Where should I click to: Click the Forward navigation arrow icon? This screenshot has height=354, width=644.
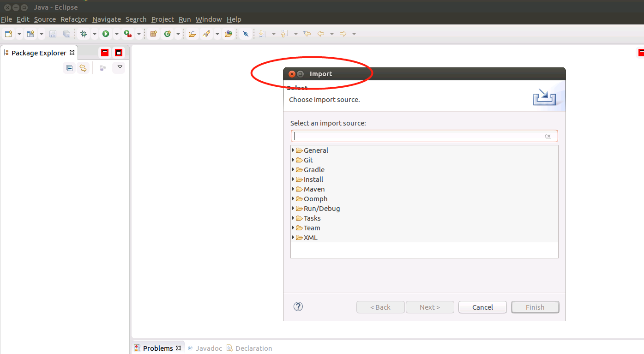point(343,34)
